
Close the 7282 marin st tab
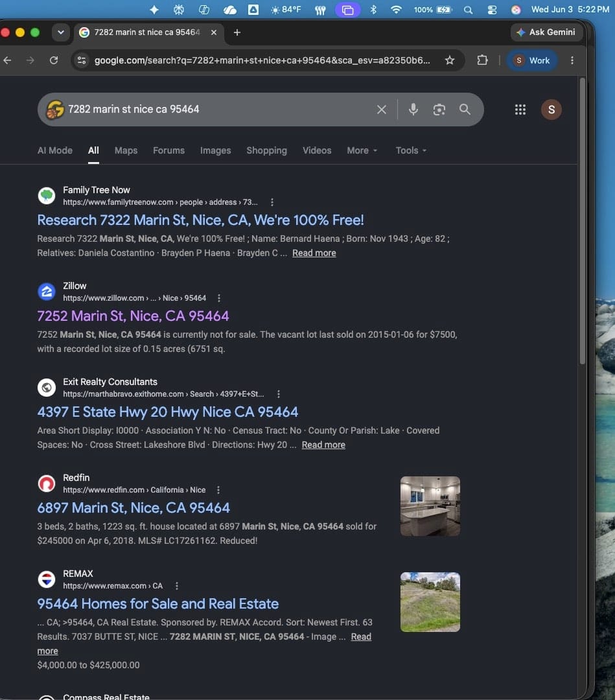click(214, 32)
